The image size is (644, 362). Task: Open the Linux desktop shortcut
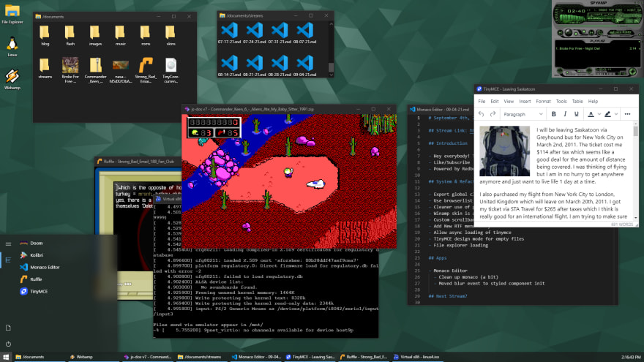click(12, 46)
